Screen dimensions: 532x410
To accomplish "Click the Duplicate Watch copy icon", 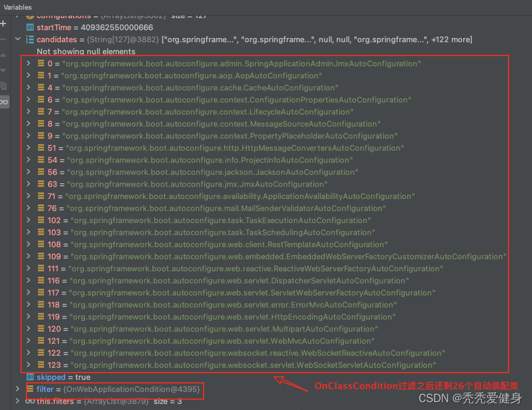I will [x=3, y=86].
